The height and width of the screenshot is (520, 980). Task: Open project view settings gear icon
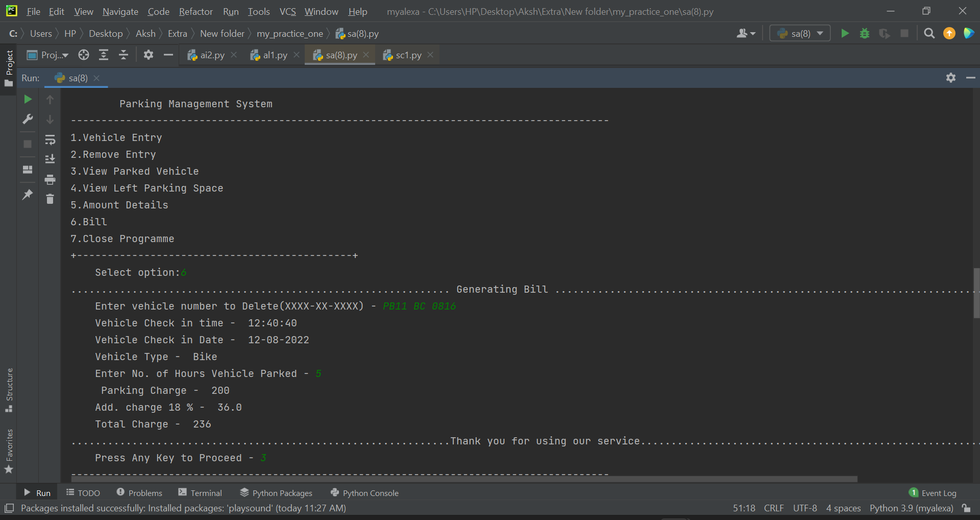tap(149, 55)
